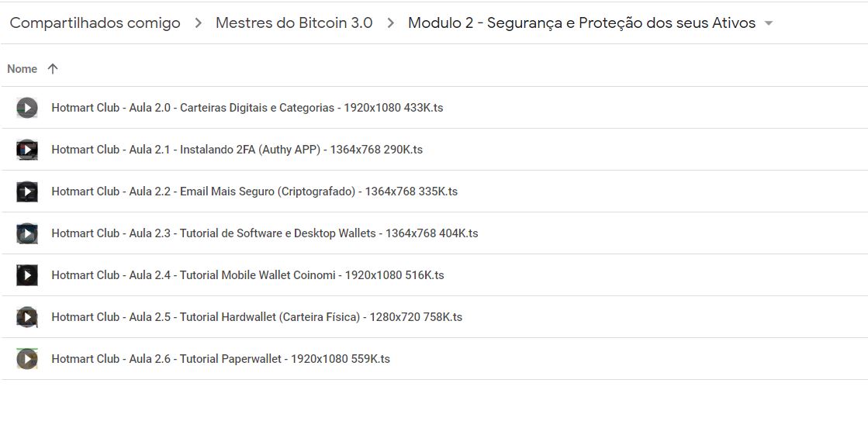The height and width of the screenshot is (421, 868).
Task: Click the video icon for Aula 2.0
Action: pyautogui.click(x=27, y=108)
